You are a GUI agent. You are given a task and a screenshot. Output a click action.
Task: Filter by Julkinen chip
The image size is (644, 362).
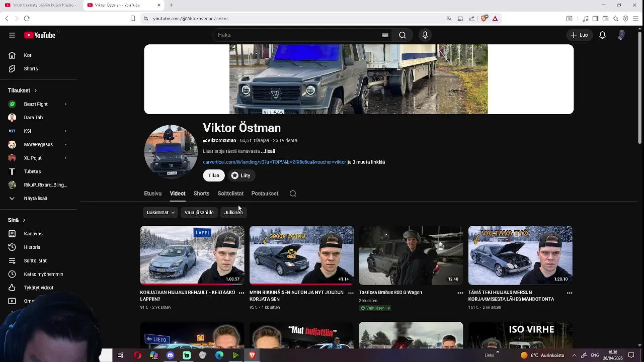pos(233,213)
